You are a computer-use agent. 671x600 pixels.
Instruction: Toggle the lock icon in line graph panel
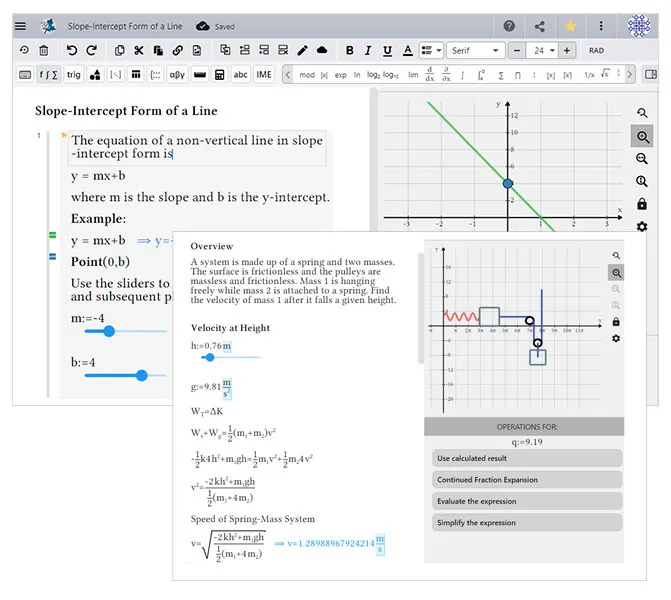tap(641, 204)
